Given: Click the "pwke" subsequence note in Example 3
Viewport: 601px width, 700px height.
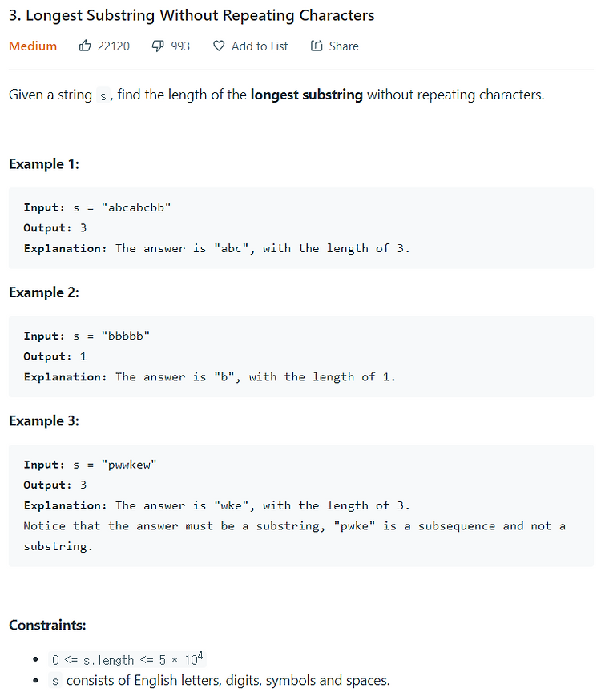Looking at the screenshot, I should click(x=354, y=526).
